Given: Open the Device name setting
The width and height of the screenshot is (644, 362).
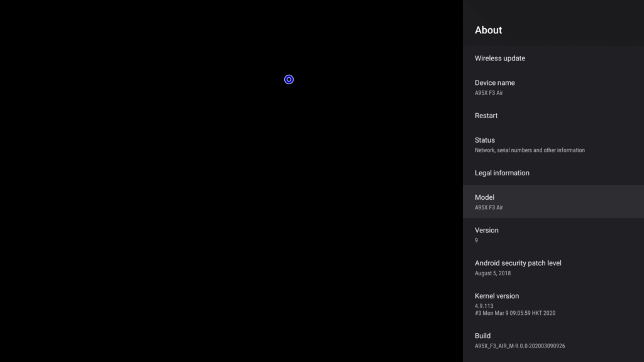Looking at the screenshot, I should [553, 87].
